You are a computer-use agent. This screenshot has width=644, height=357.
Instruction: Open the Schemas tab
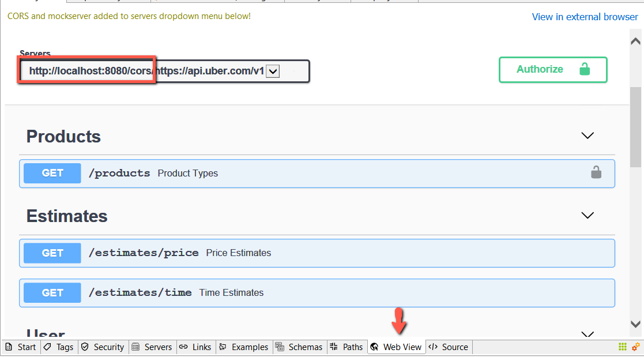coord(299,347)
